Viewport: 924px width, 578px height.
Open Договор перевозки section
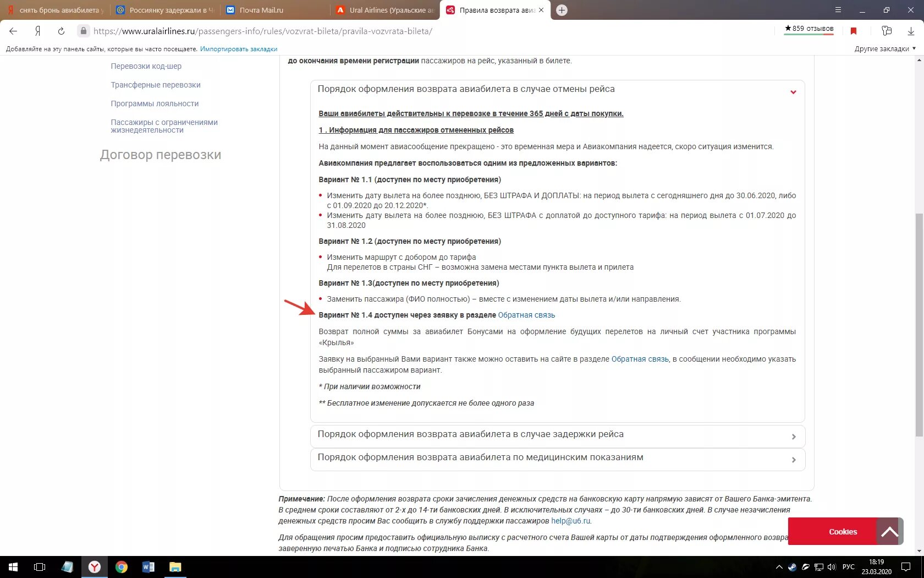click(161, 155)
